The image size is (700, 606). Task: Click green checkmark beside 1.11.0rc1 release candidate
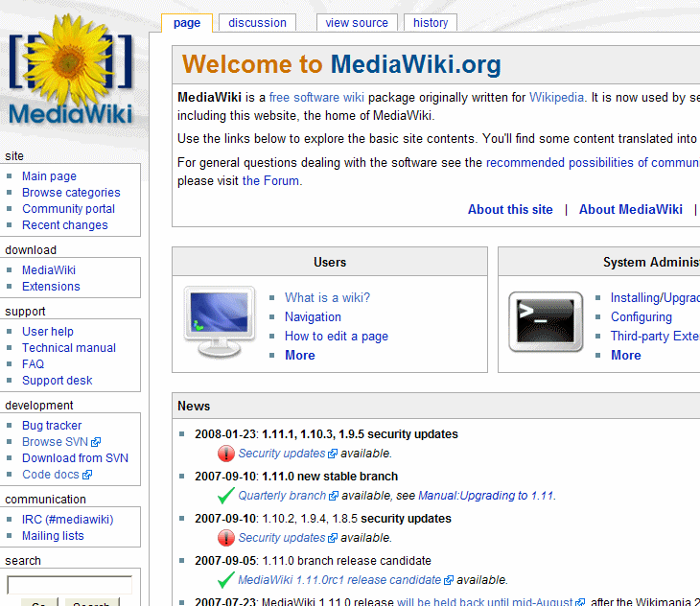(226, 580)
